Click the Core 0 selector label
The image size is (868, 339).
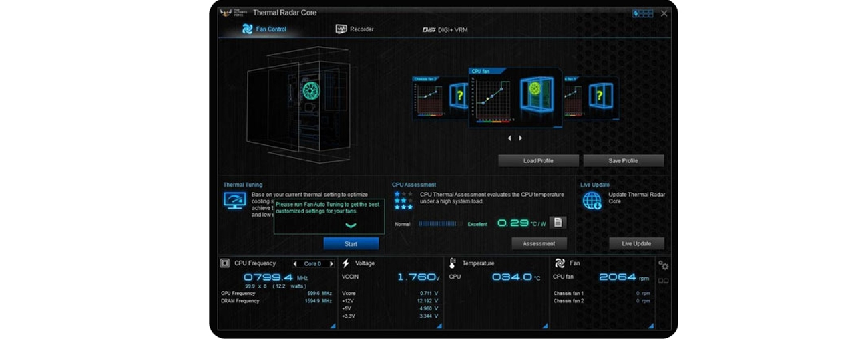tap(313, 264)
